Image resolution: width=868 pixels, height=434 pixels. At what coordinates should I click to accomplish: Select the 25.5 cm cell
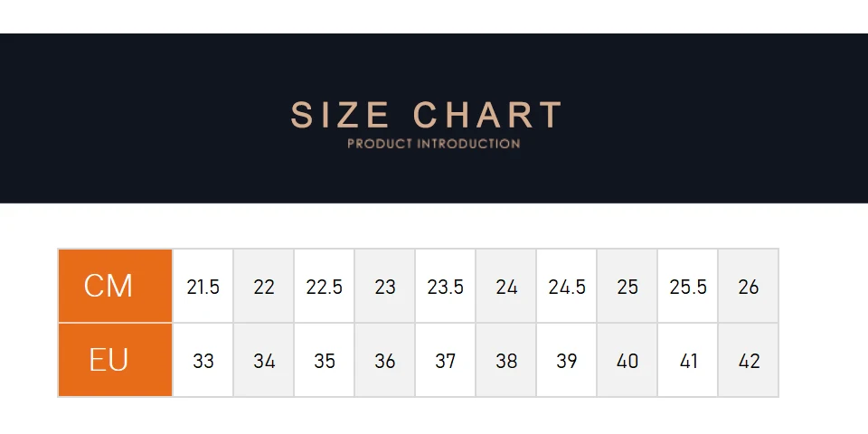(x=688, y=287)
